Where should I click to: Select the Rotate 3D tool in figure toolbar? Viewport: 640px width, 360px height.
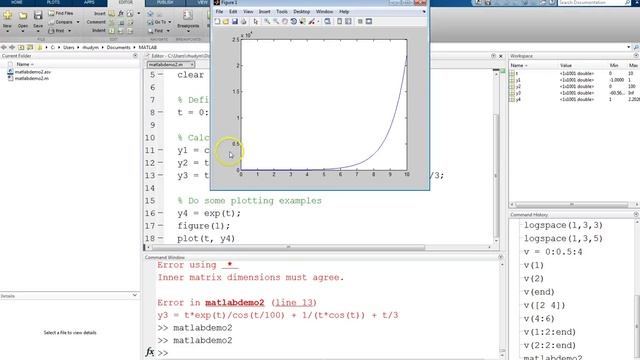pyautogui.click(x=293, y=21)
